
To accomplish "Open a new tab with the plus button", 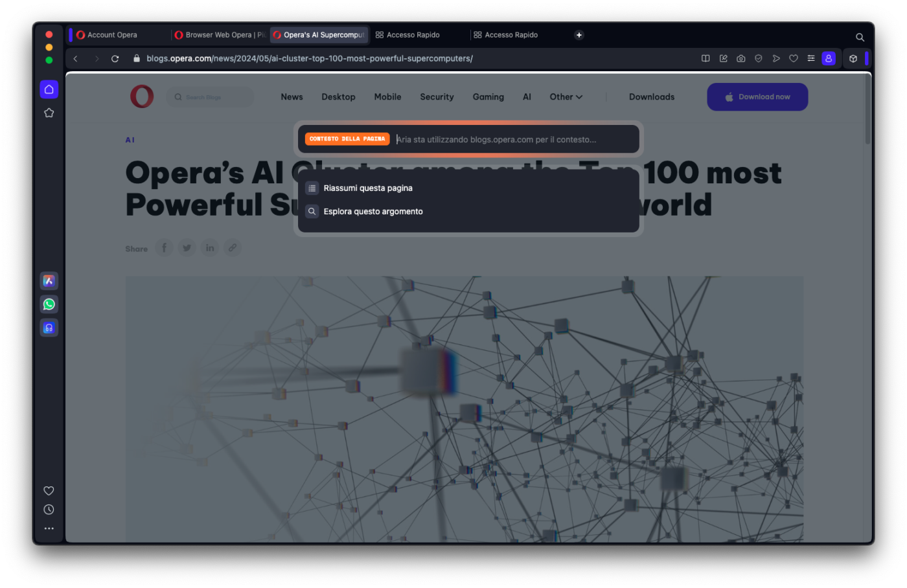I will click(579, 35).
